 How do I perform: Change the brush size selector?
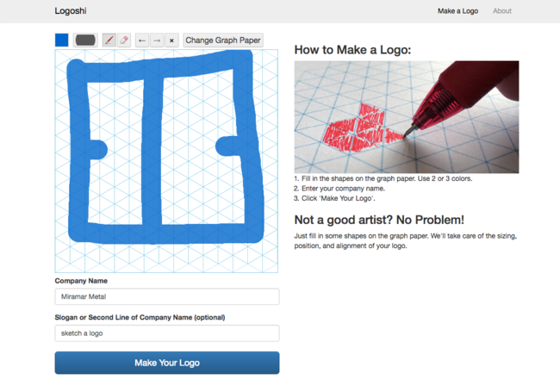click(85, 40)
